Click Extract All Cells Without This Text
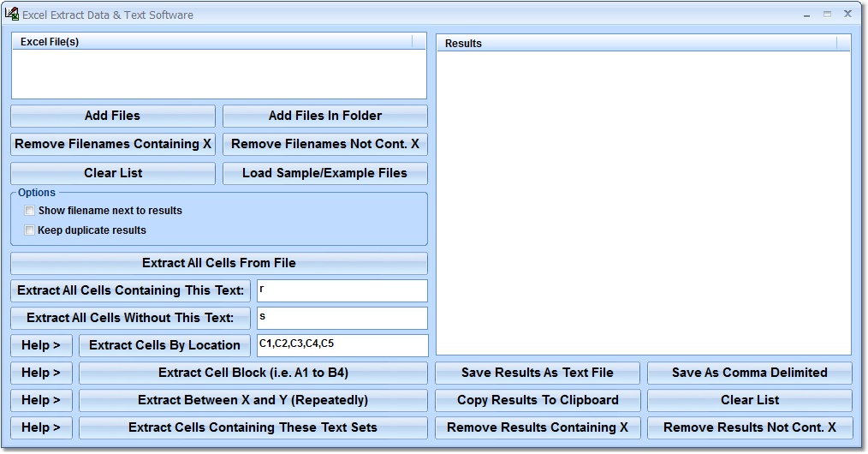 click(131, 318)
